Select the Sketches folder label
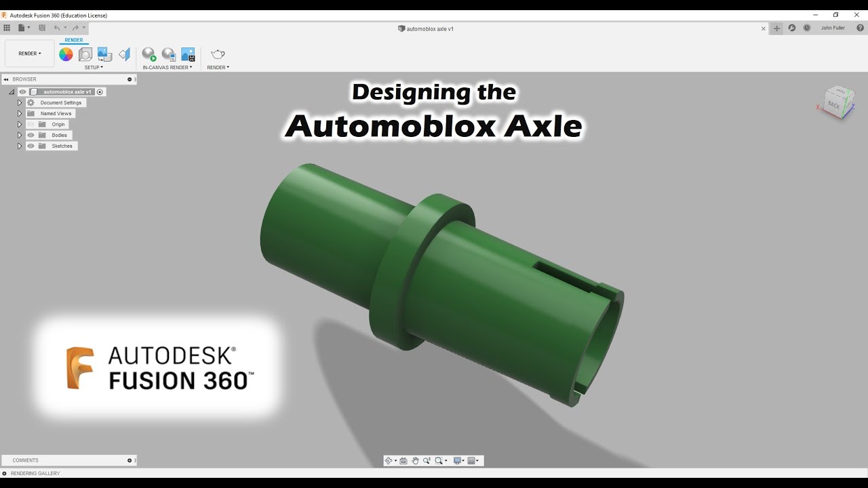Screen dimensions: 868x488 coord(62,146)
